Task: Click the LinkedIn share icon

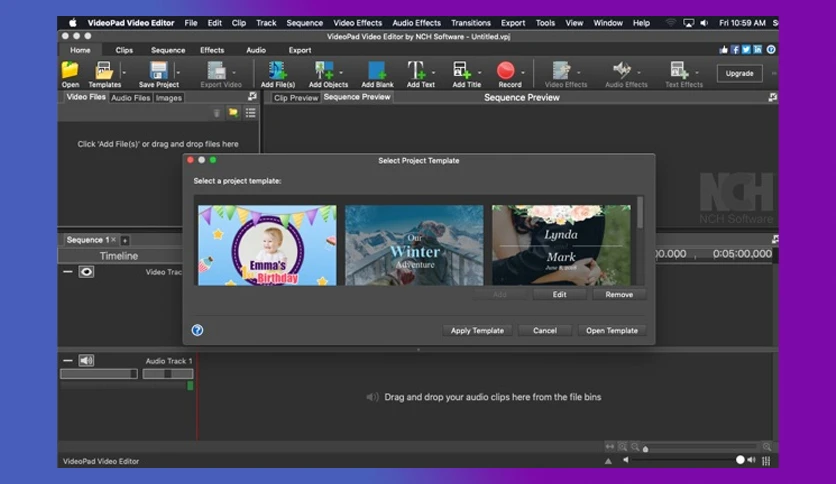Action: tap(758, 50)
